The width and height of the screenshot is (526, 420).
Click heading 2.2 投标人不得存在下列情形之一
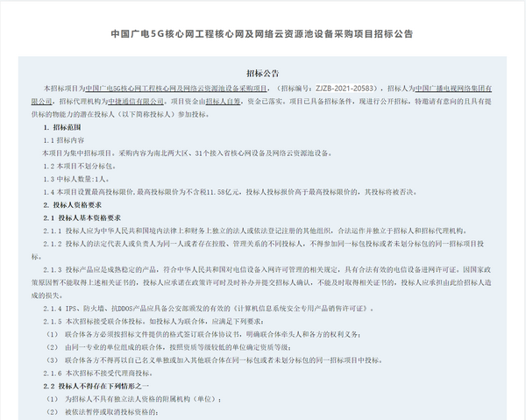96,386
